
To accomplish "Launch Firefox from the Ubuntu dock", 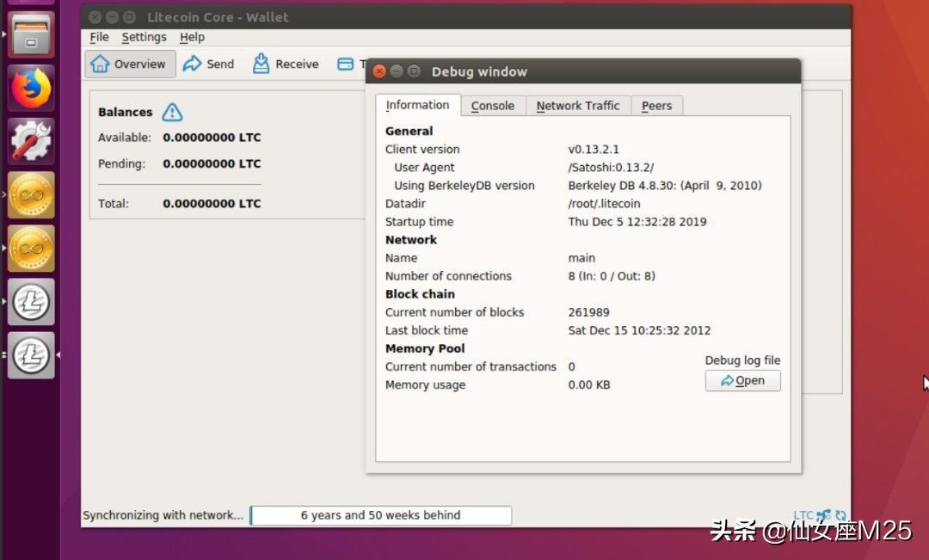I will pyautogui.click(x=31, y=88).
